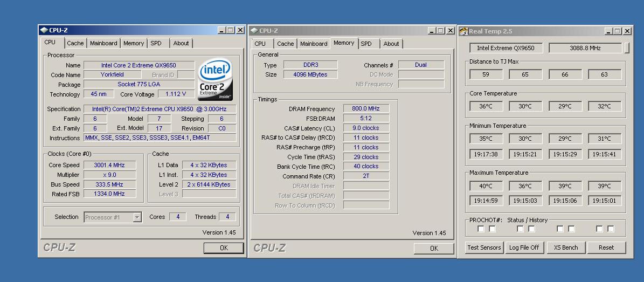Click the Real Temp title bar icon
644x282 pixels.
click(x=463, y=31)
